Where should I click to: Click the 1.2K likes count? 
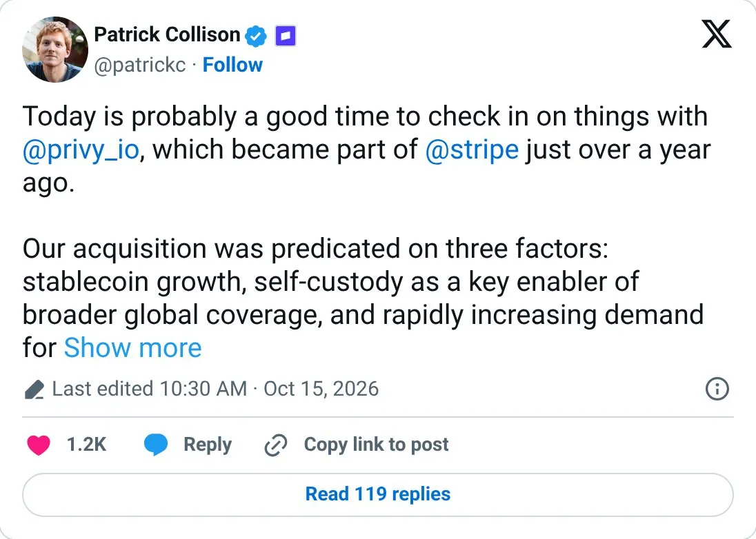[86, 445]
